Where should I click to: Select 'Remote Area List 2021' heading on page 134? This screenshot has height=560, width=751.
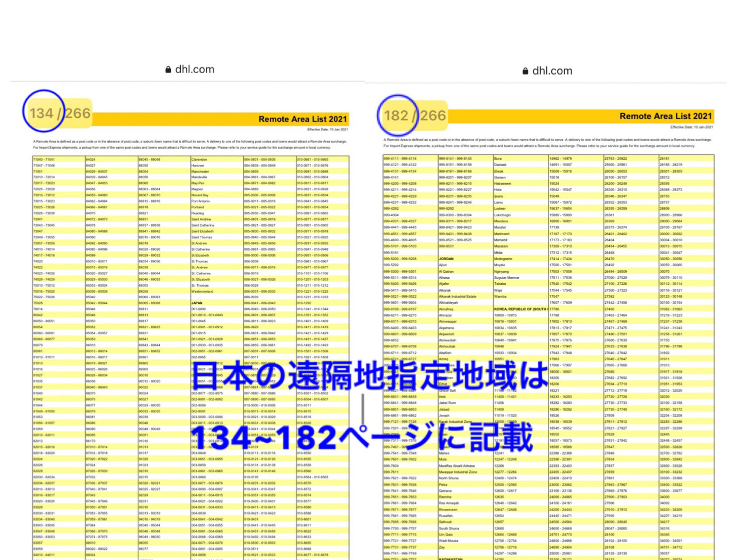click(x=302, y=119)
